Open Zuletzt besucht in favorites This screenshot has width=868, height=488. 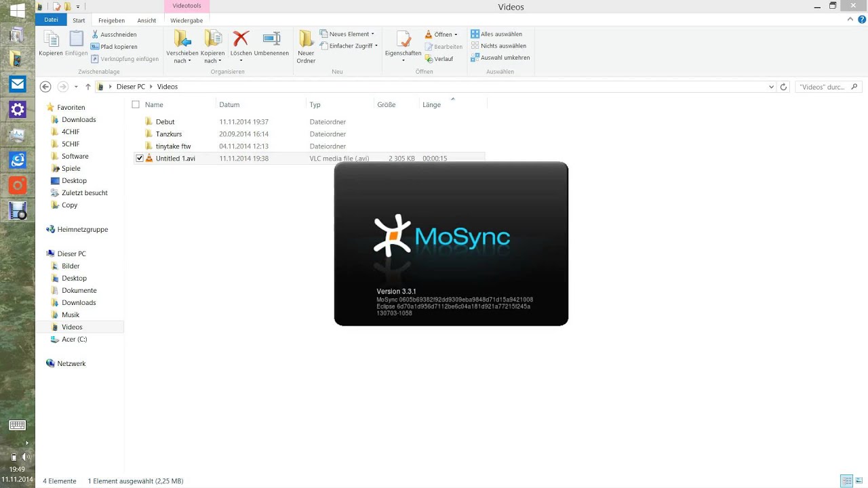pos(85,192)
